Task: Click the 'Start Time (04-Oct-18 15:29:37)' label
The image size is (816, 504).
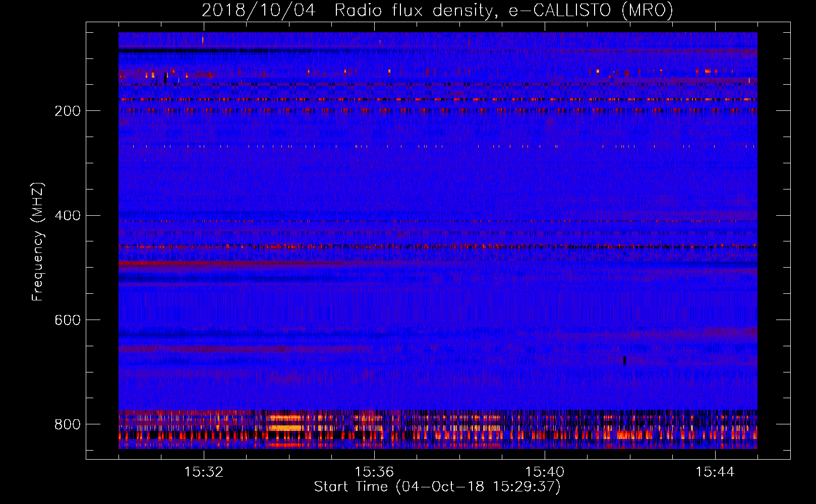Action: click(437, 487)
